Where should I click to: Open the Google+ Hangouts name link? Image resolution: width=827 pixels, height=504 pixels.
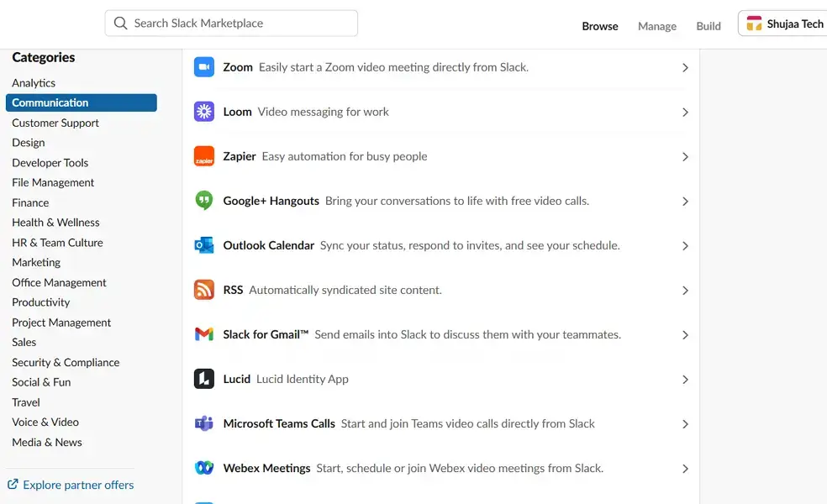(271, 201)
